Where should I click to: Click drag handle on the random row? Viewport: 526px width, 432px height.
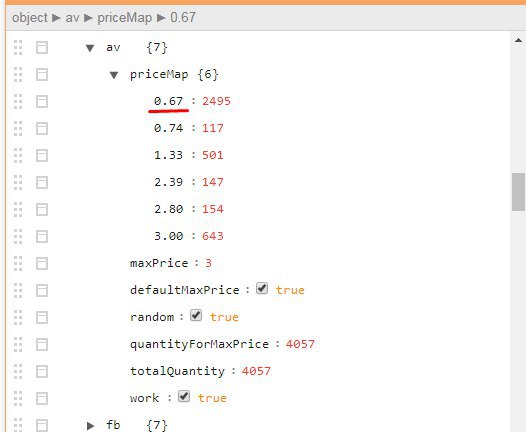[x=18, y=318]
